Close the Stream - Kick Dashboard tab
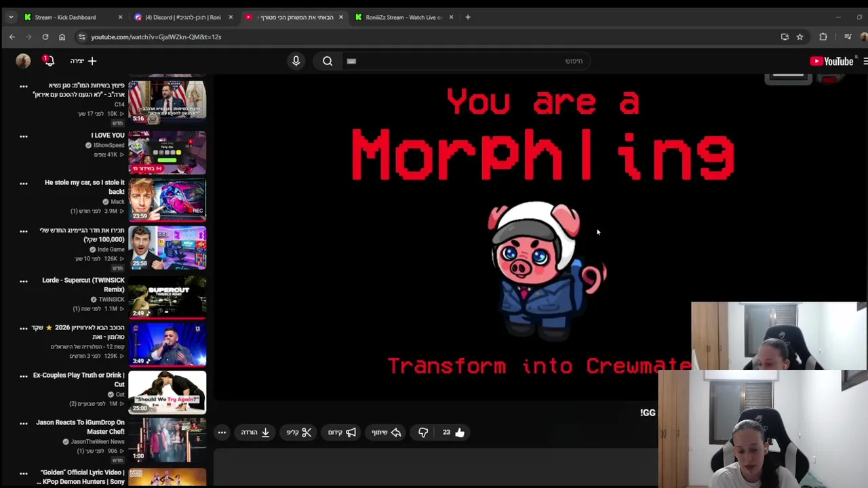The height and width of the screenshot is (488, 868). (x=120, y=17)
